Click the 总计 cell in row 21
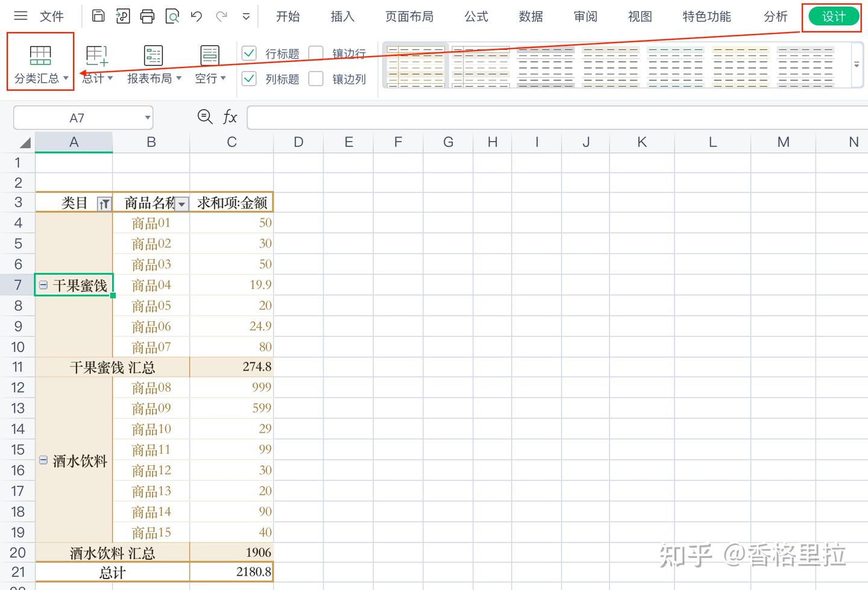 [x=113, y=572]
